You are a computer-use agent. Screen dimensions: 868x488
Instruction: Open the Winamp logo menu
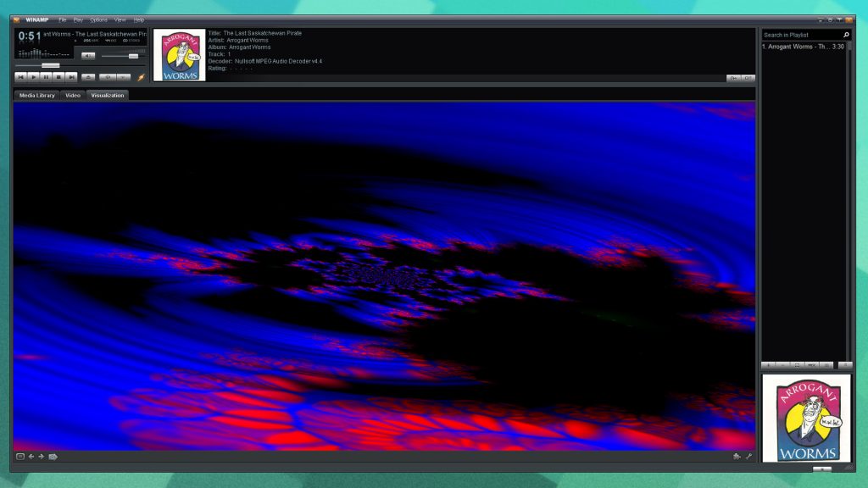18,18
